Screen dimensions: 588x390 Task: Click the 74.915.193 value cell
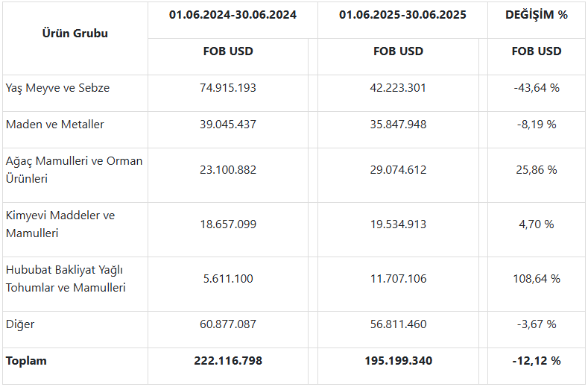[228, 88]
